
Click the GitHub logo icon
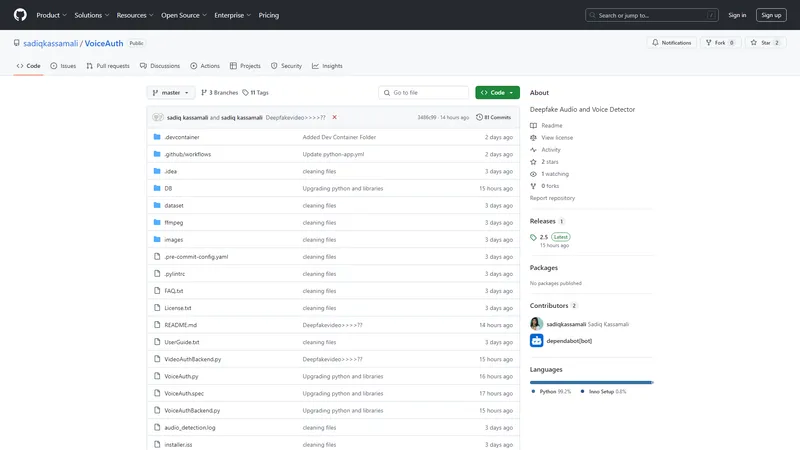point(20,15)
